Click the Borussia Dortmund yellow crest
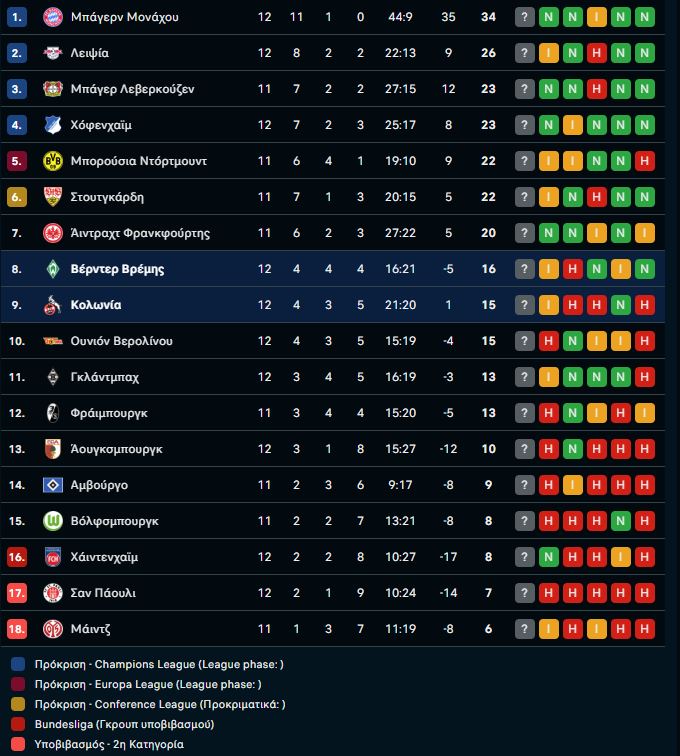This screenshot has height=756, width=680. [53, 161]
